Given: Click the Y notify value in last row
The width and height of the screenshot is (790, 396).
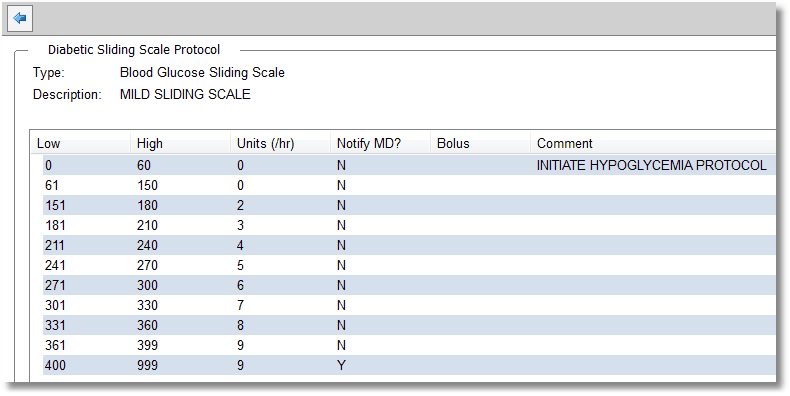Looking at the screenshot, I should pyautogui.click(x=342, y=365).
